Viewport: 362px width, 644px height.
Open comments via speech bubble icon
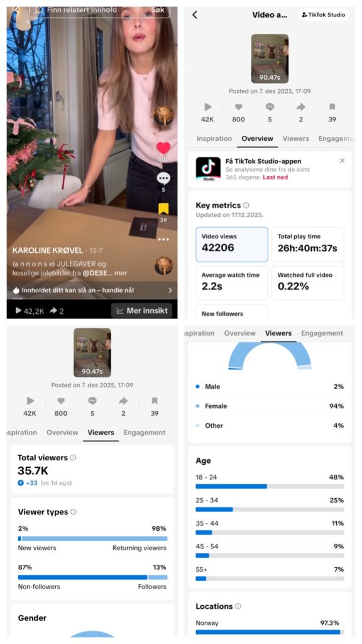pyautogui.click(x=163, y=178)
